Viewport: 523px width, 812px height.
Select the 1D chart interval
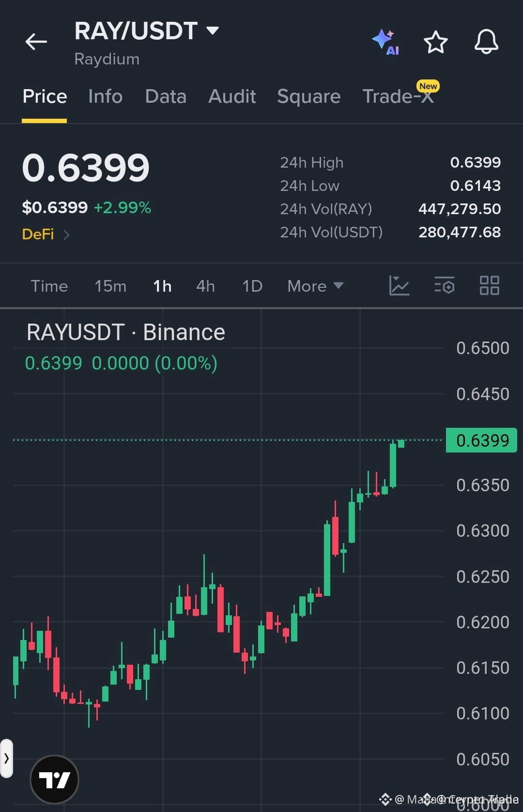(x=252, y=286)
